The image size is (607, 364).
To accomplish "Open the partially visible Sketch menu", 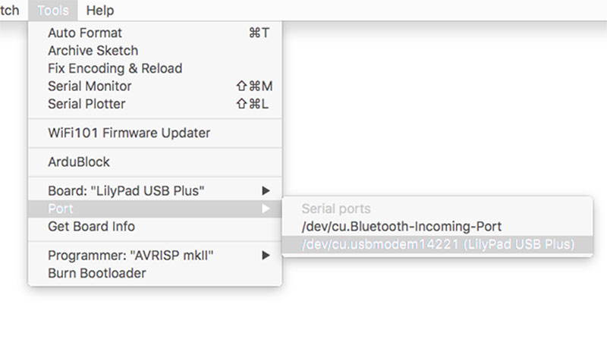I will click(9, 11).
